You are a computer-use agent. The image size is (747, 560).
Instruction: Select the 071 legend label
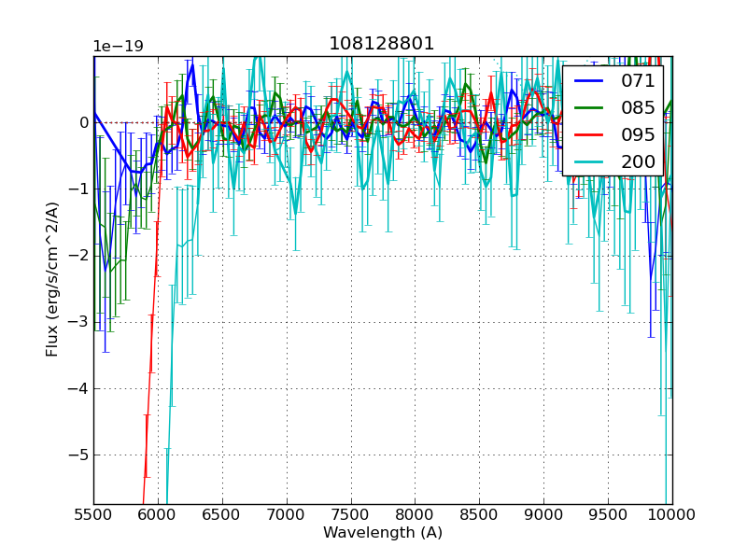point(638,81)
